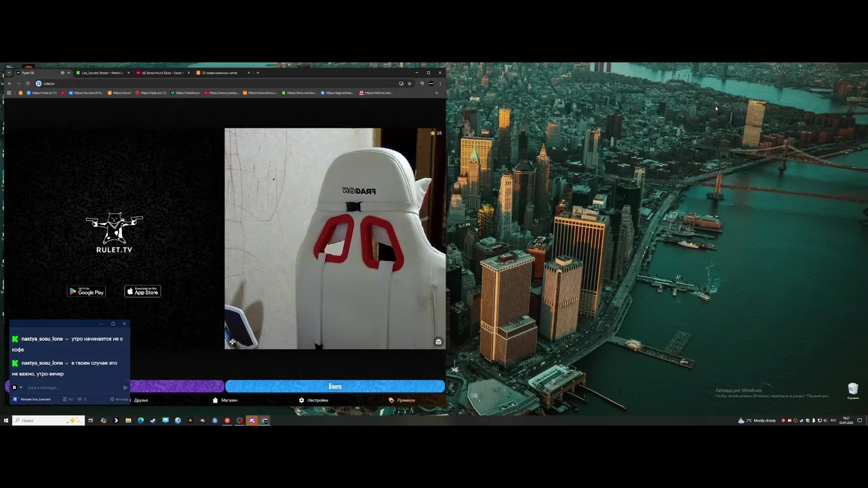This screenshot has width=868, height=488.
Task: Open the Друзья section
Action: tap(140, 401)
